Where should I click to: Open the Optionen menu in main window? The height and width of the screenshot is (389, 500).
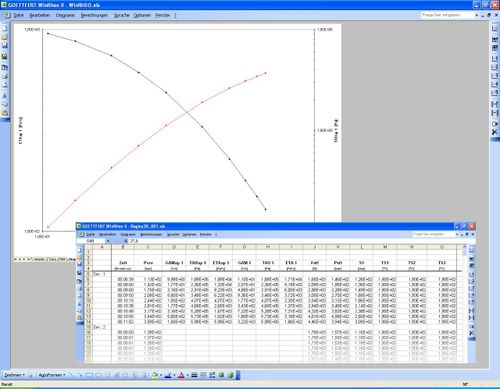click(142, 15)
